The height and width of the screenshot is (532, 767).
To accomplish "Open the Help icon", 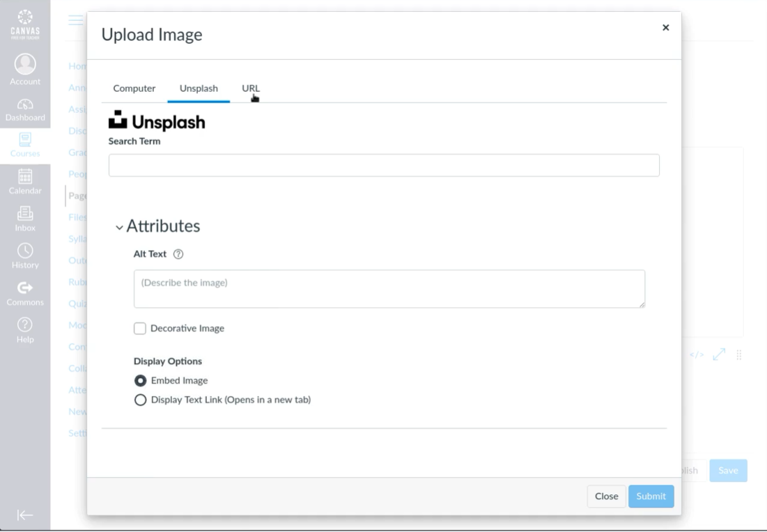I will point(25,330).
